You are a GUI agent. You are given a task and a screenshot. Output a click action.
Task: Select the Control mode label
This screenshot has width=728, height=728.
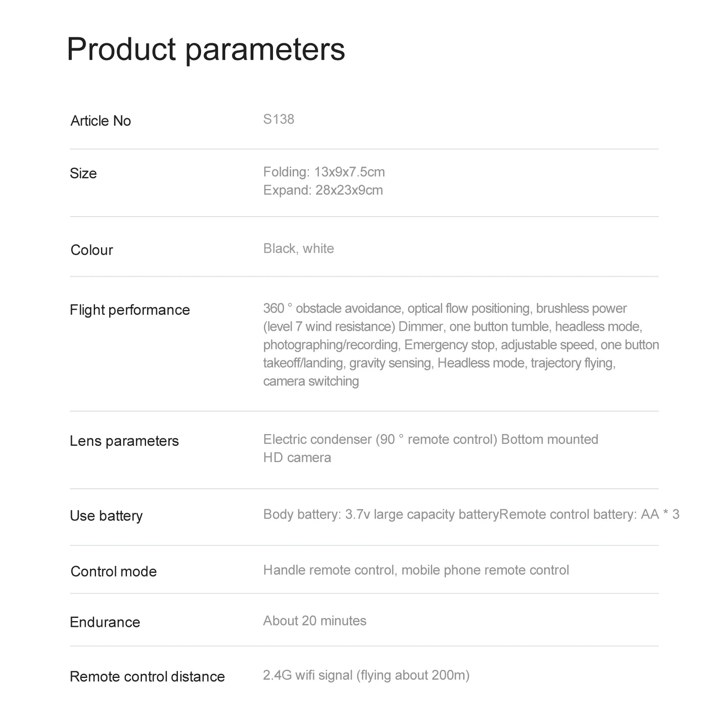click(x=113, y=571)
